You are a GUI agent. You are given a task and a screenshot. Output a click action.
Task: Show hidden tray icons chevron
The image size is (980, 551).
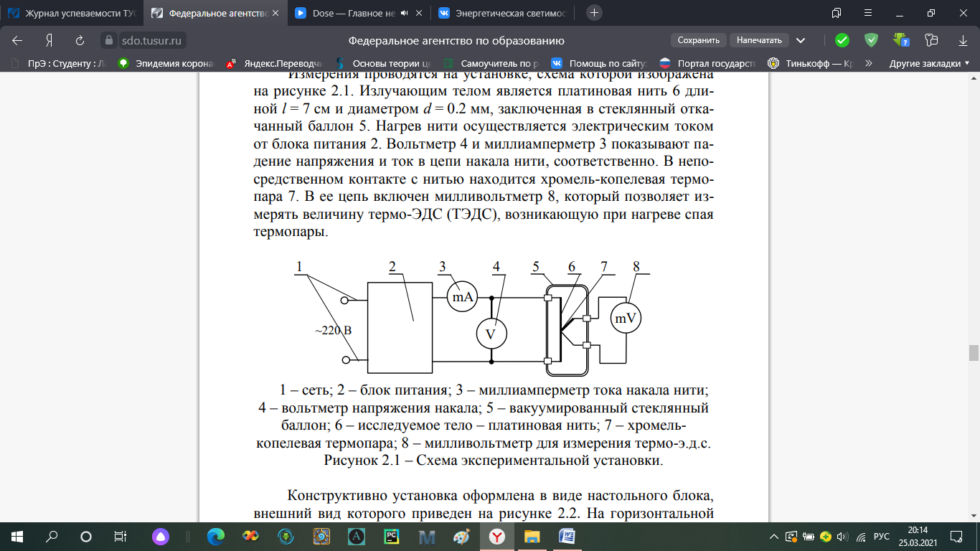coord(774,536)
